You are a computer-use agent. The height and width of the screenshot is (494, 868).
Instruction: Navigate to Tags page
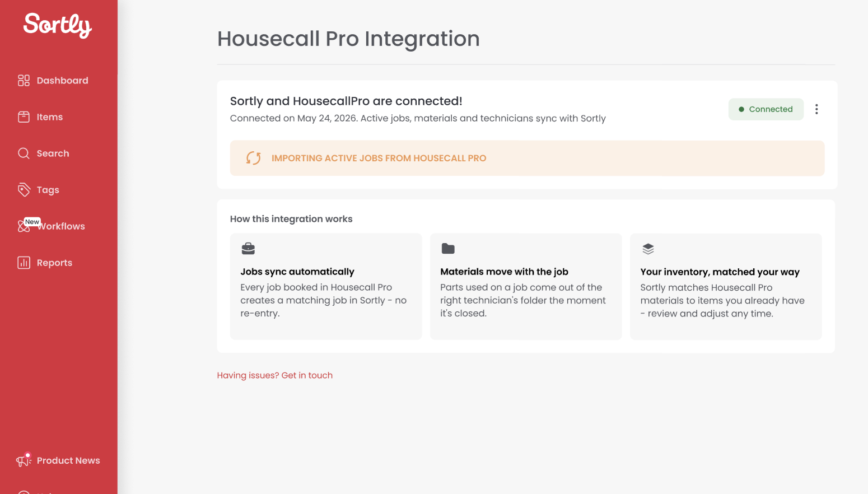(x=48, y=190)
